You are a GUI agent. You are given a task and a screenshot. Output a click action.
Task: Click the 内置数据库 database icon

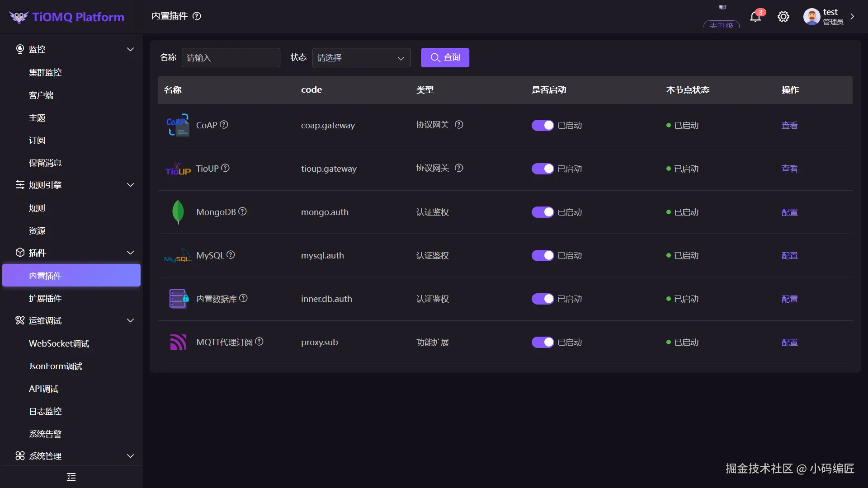click(178, 299)
